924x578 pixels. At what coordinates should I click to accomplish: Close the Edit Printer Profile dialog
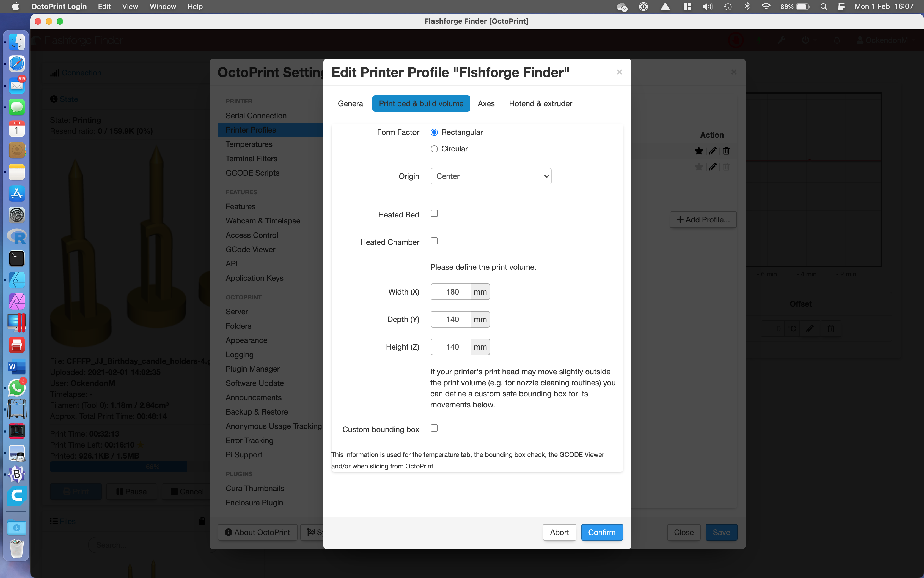[619, 72]
